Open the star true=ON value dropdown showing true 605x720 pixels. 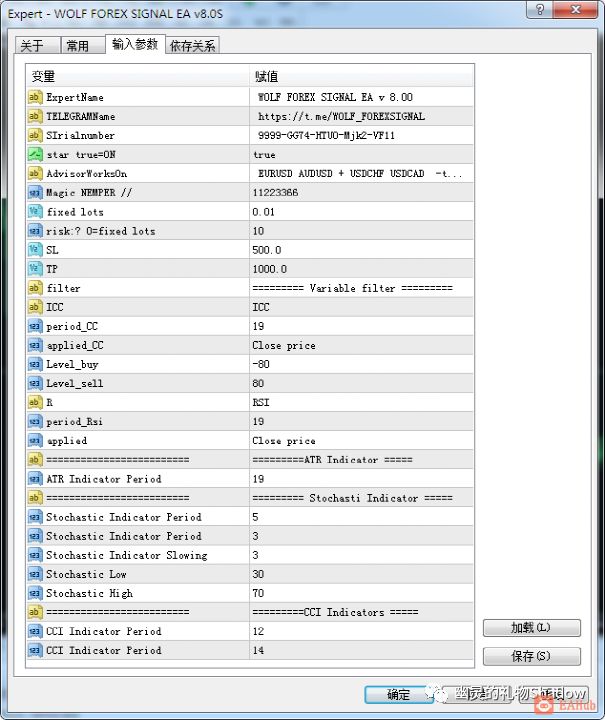(361, 154)
